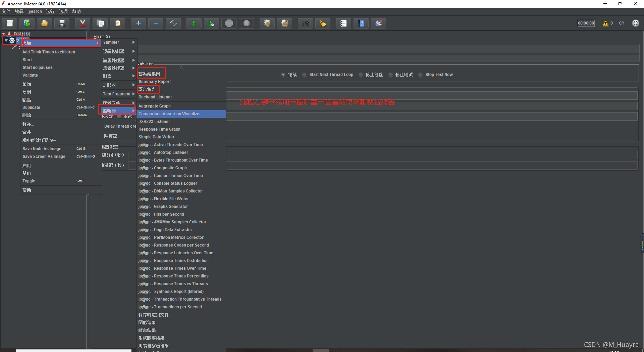The height and width of the screenshot is (352, 644).
Task: Expand all nodes with plus icon
Action: 138,23
